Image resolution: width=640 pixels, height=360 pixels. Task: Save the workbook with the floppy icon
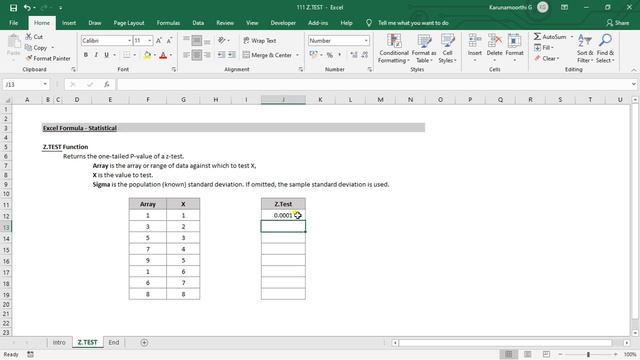point(13,8)
